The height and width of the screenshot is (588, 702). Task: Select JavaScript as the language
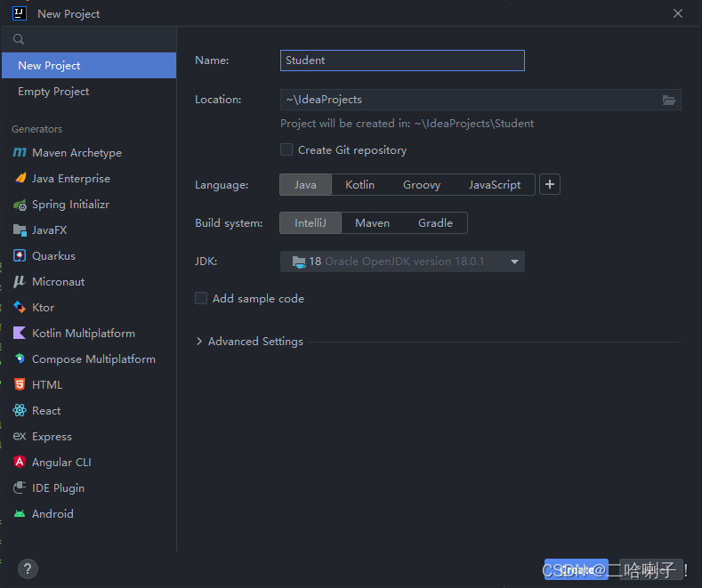coord(495,185)
